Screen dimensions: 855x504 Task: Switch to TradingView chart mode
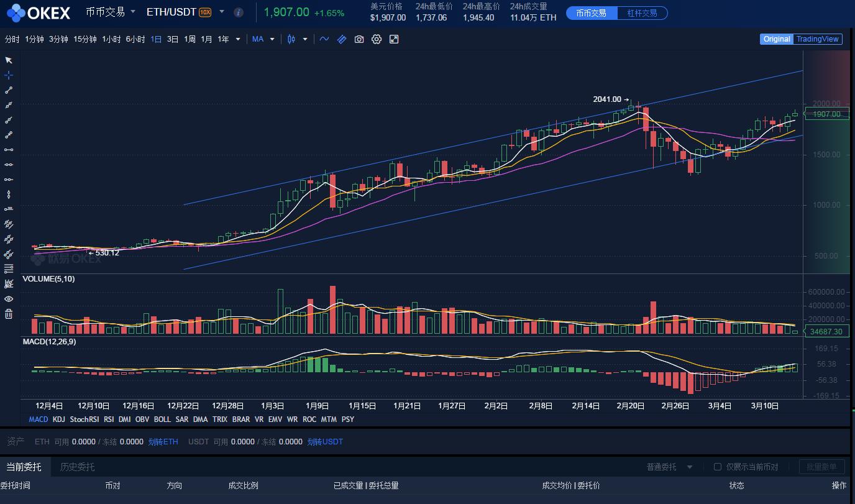(818, 39)
